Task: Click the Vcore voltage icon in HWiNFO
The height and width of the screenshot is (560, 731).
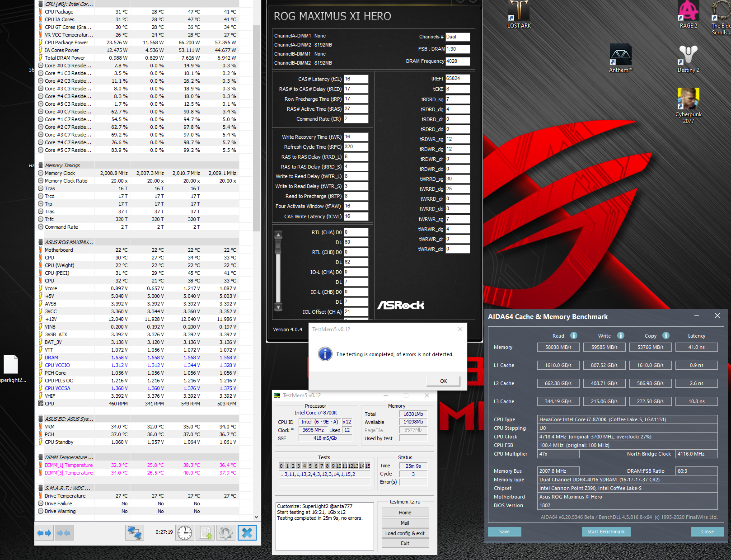Action: [41, 288]
